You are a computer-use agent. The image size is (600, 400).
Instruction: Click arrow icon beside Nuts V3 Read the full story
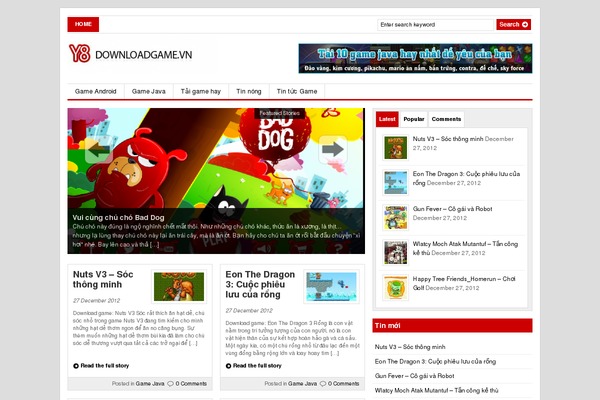(76, 366)
